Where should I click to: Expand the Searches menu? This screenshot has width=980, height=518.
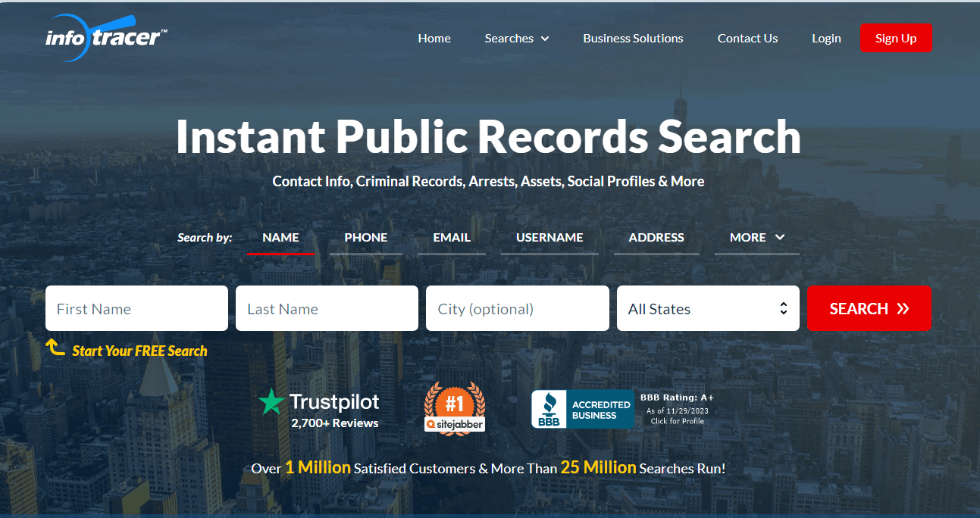517,39
